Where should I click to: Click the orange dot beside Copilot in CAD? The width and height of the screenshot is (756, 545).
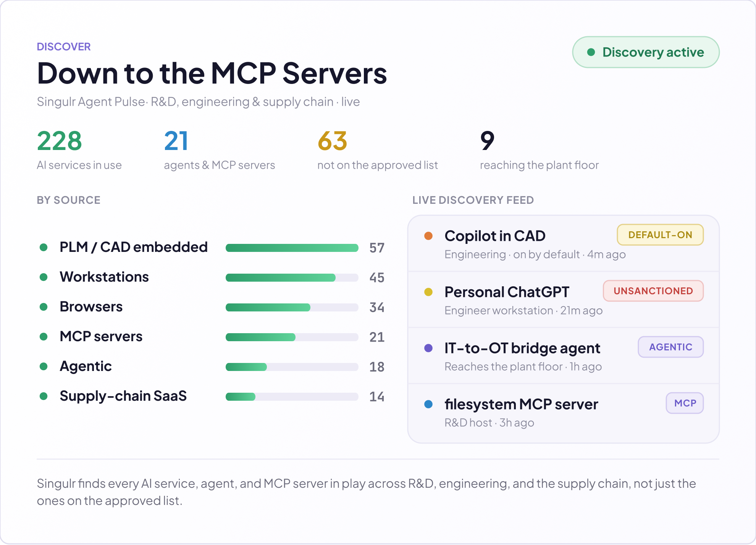click(x=428, y=236)
